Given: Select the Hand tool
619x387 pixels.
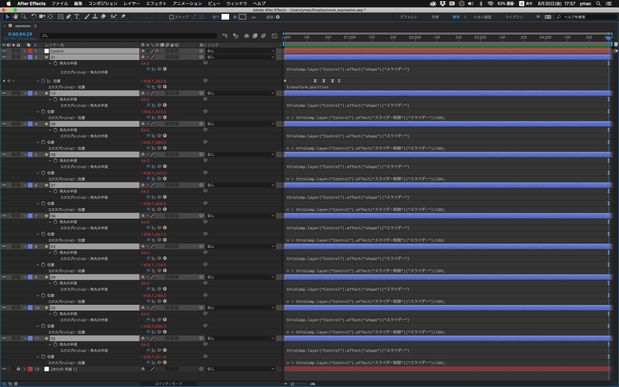Looking at the screenshot, I should point(15,17).
